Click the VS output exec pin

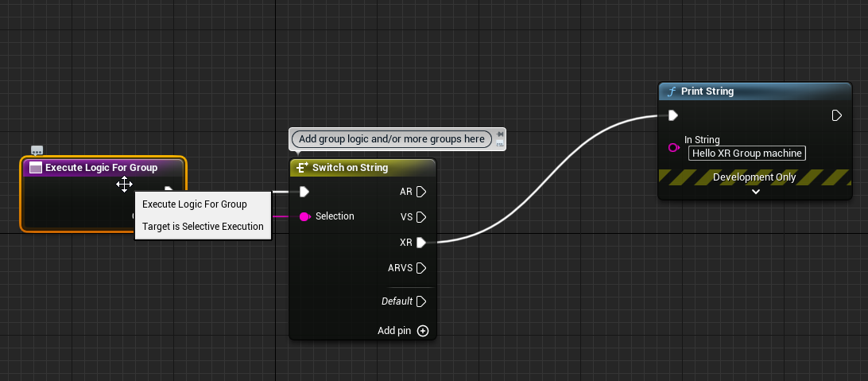[421, 216]
